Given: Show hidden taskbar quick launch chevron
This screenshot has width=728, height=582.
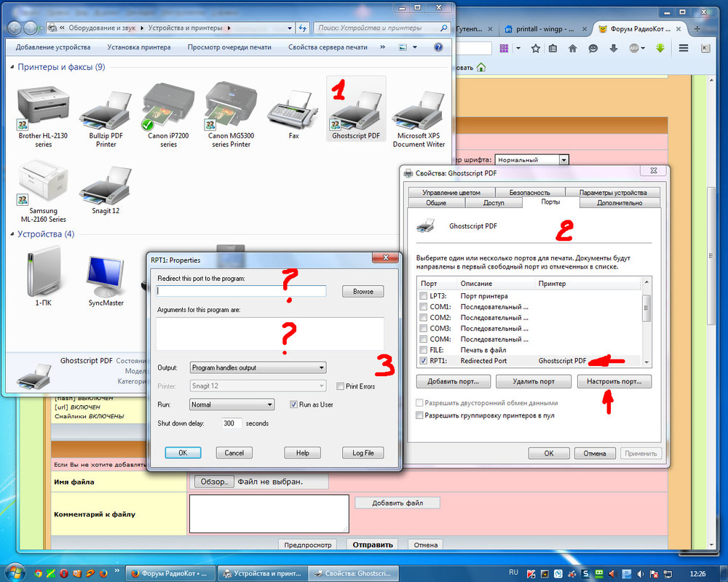Looking at the screenshot, I should pyautogui.click(x=117, y=571).
